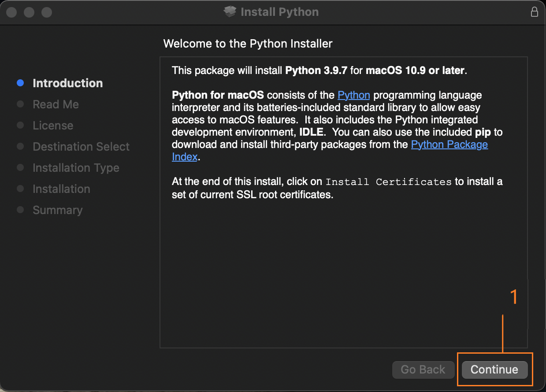
Task: Choose the Destination Select step
Action: pyautogui.click(x=81, y=147)
